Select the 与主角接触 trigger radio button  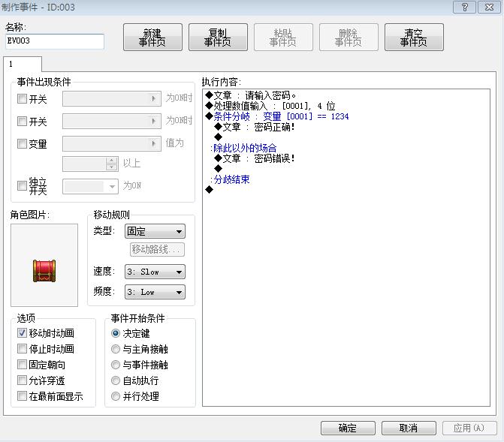coord(116,349)
